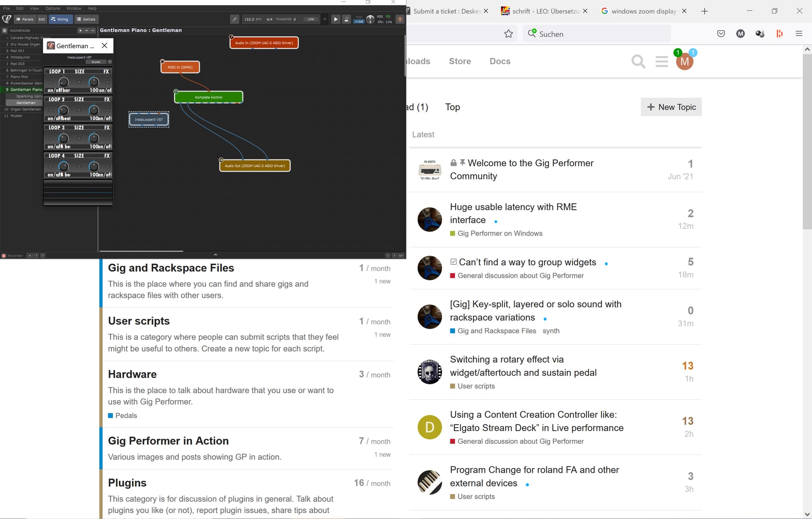Click the Bypass button in InstaLooper3
The width and height of the screenshot is (812, 519).
click(96, 62)
